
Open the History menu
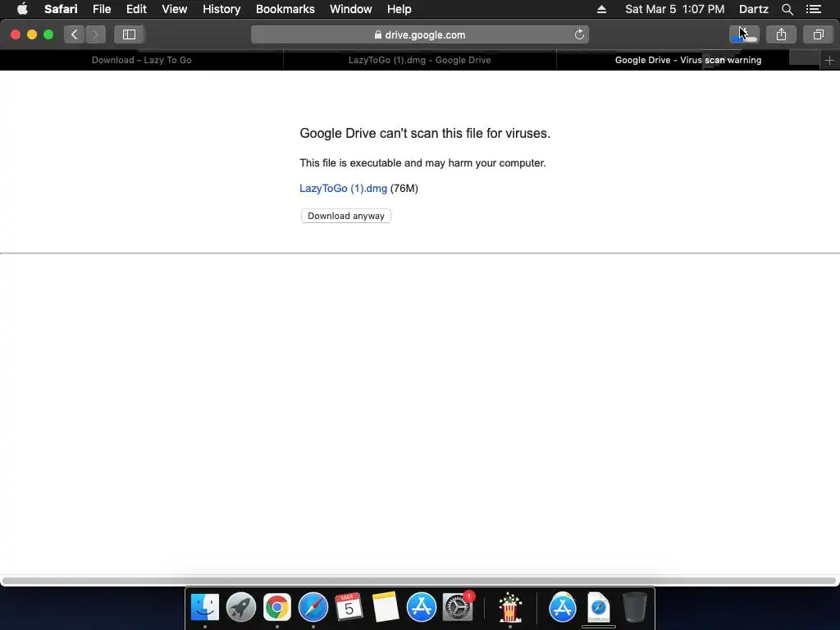pyautogui.click(x=221, y=9)
